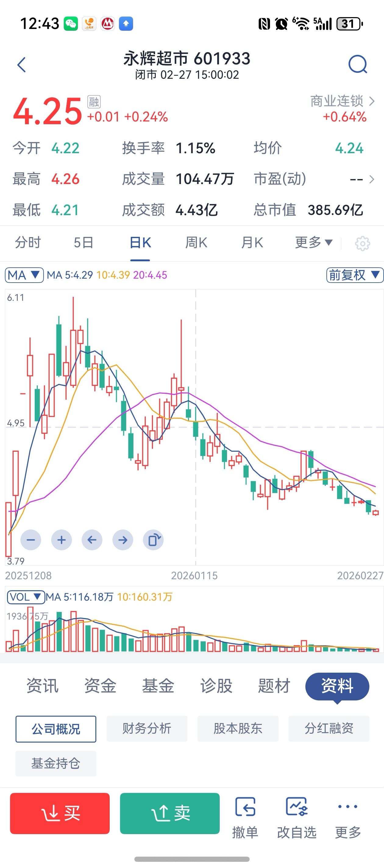
Task: Zoom in chart with plus button
Action: point(61,540)
